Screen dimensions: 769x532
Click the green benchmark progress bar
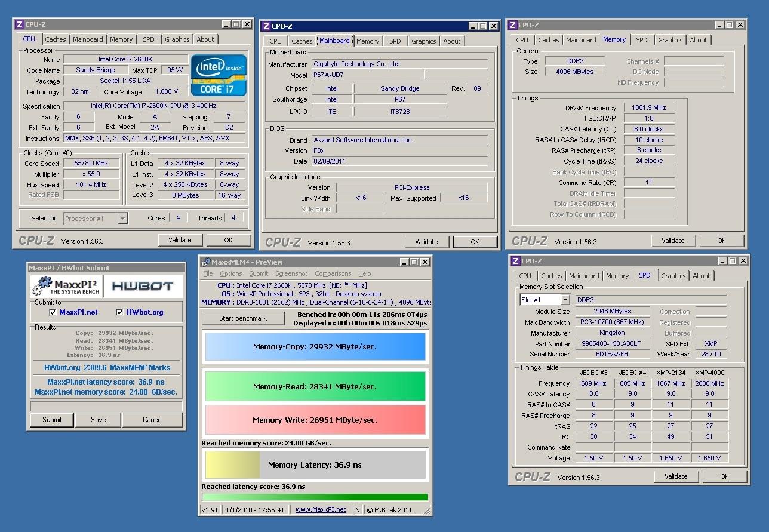click(315, 497)
